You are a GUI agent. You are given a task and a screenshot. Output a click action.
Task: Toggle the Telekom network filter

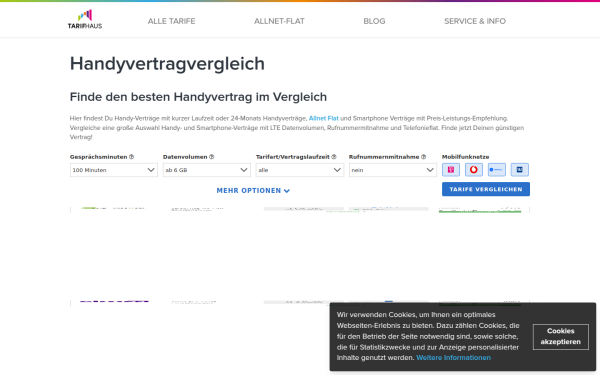point(451,170)
